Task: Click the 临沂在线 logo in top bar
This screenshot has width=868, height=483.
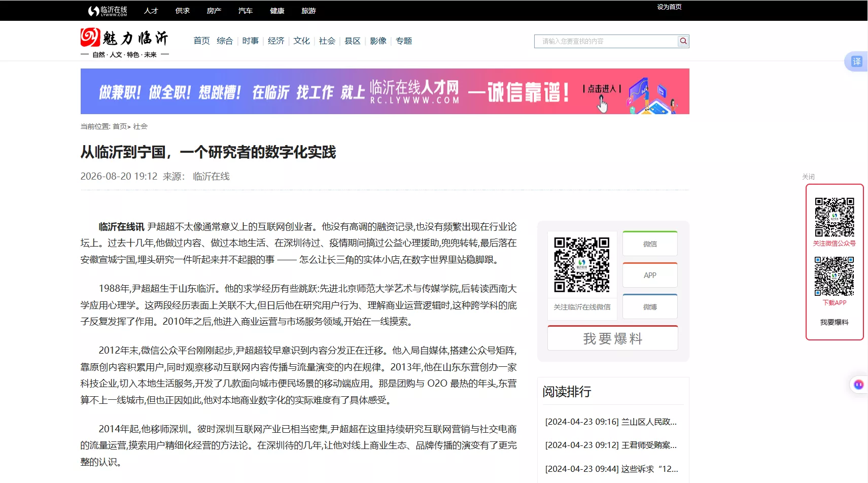Action: point(108,11)
